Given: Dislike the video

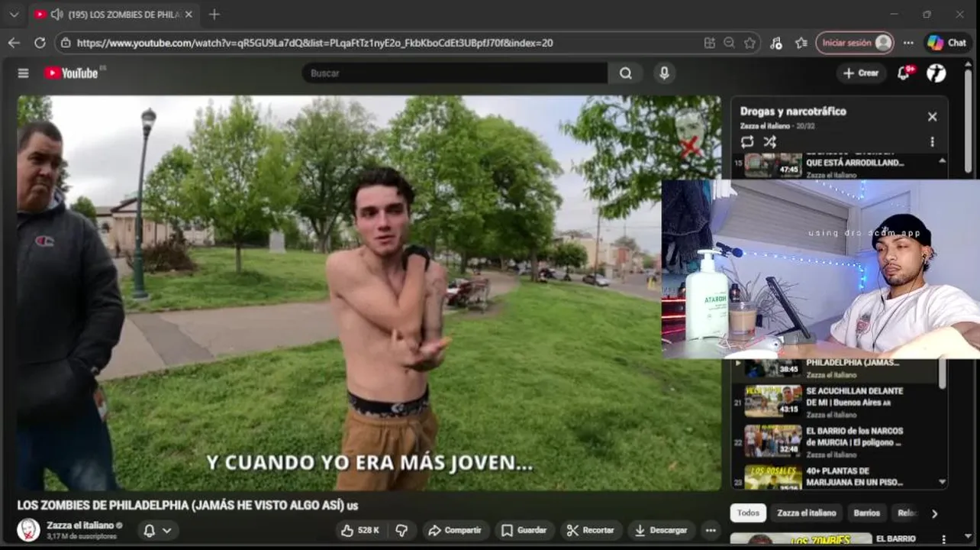Looking at the screenshot, I should pos(401,530).
